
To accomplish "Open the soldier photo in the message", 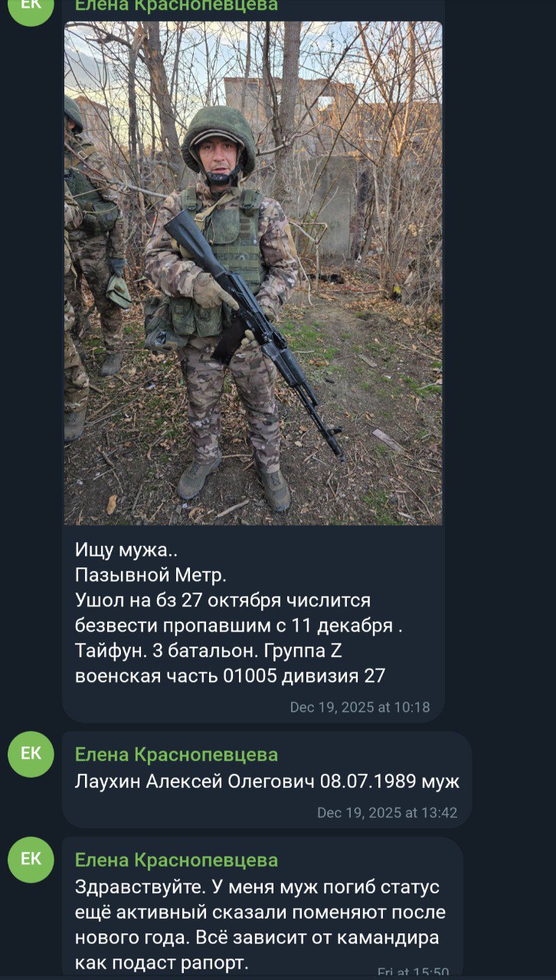I will tap(253, 273).
